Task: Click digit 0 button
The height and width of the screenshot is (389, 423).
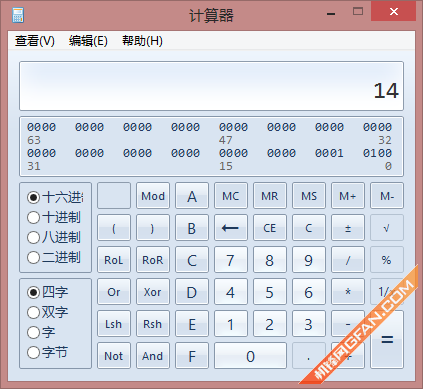Action: click(250, 356)
